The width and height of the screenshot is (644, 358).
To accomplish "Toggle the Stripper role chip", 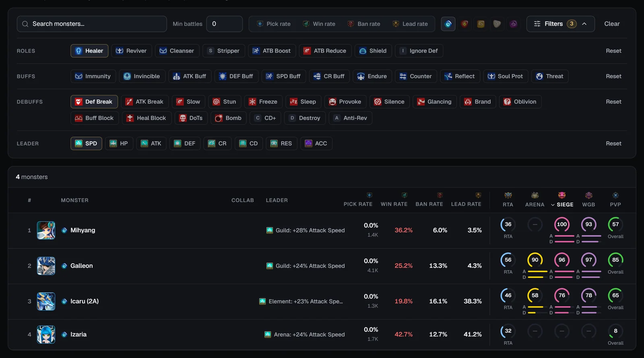I will [x=224, y=51].
